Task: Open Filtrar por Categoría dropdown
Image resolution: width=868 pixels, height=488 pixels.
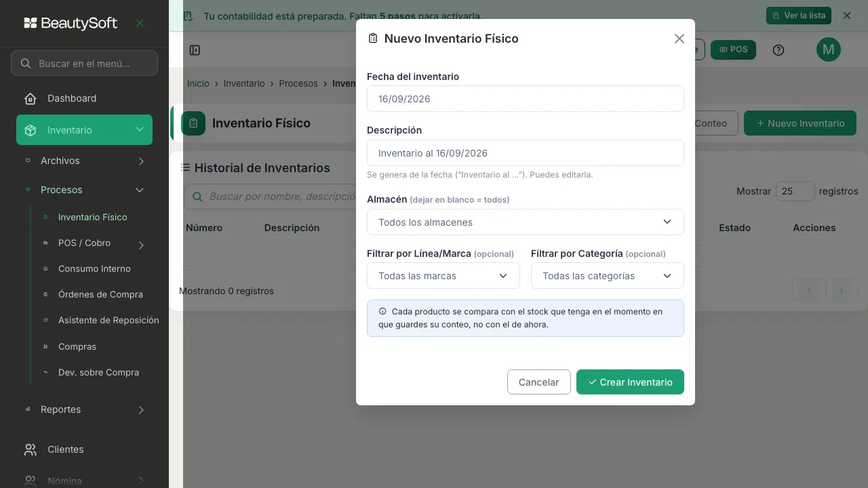Action: point(608,276)
